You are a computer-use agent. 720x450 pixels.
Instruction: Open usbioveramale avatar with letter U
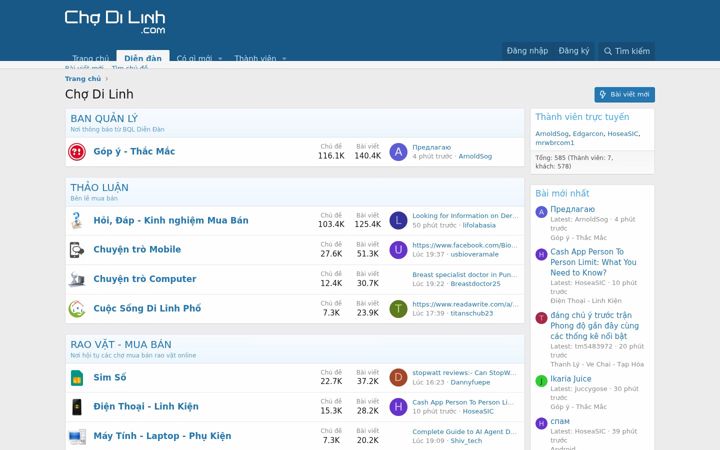pyautogui.click(x=398, y=250)
